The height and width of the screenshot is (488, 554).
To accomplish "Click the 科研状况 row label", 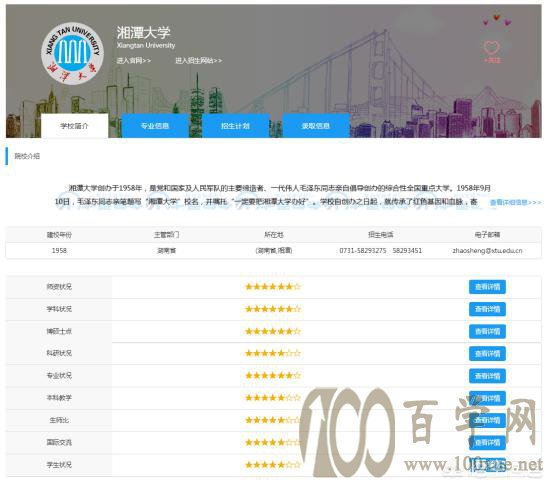I will coord(59,353).
